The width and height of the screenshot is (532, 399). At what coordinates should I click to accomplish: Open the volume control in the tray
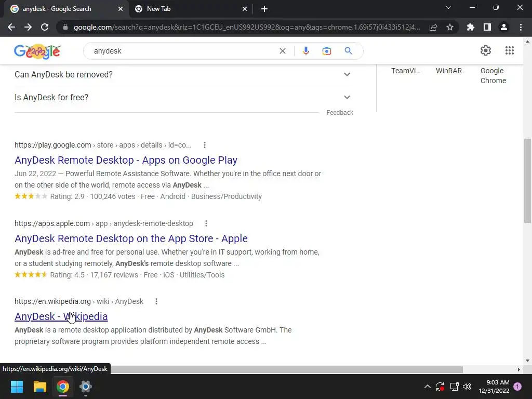tap(467, 387)
